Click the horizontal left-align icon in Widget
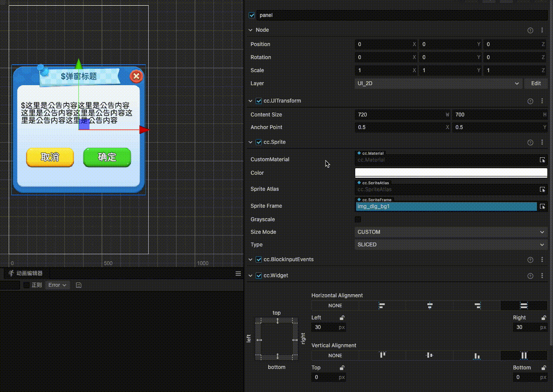The width and height of the screenshot is (553, 392). tap(382, 306)
